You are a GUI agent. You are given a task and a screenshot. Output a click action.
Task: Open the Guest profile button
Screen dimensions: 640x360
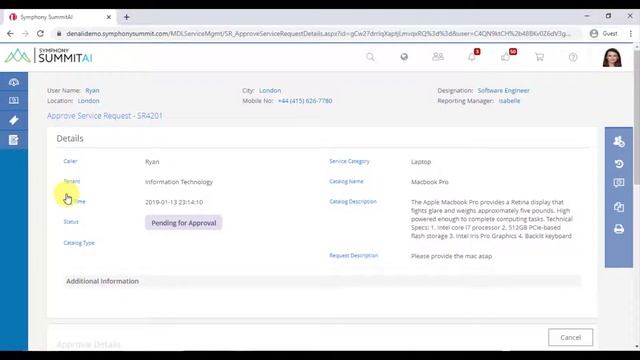pyautogui.click(x=604, y=33)
